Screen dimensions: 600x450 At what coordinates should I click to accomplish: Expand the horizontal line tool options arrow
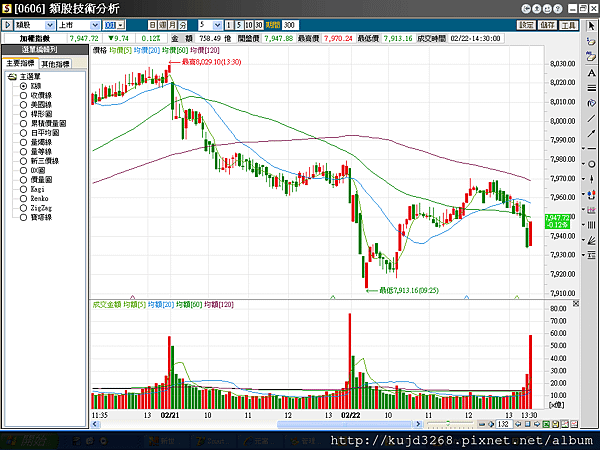583,148
